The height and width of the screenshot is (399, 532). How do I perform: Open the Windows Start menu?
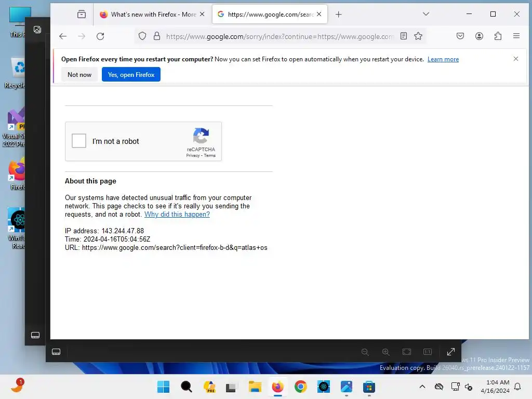[x=163, y=387]
